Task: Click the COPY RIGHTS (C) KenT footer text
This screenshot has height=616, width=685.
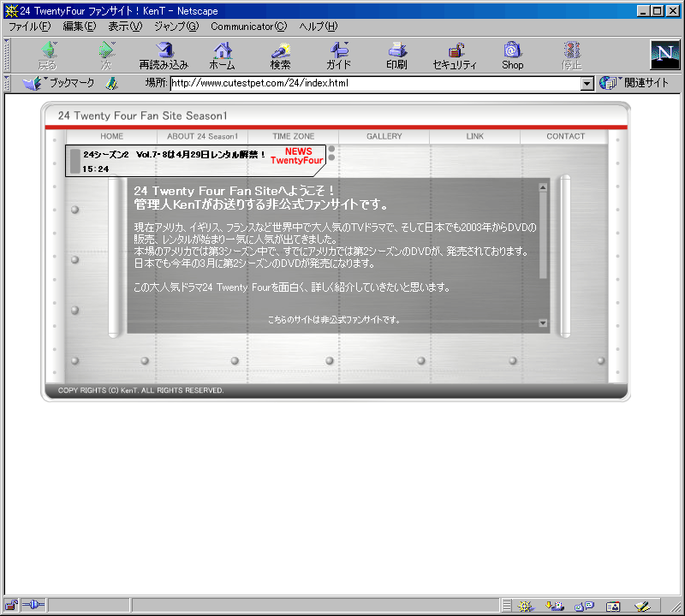Action: tap(140, 390)
